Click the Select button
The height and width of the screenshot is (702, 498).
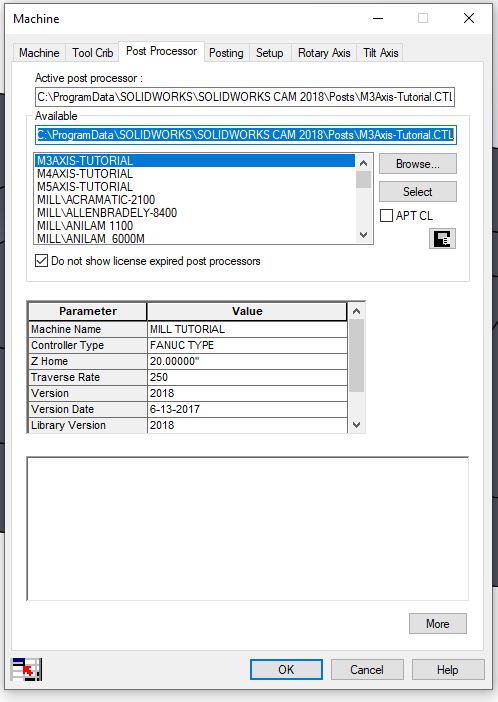pos(418,192)
